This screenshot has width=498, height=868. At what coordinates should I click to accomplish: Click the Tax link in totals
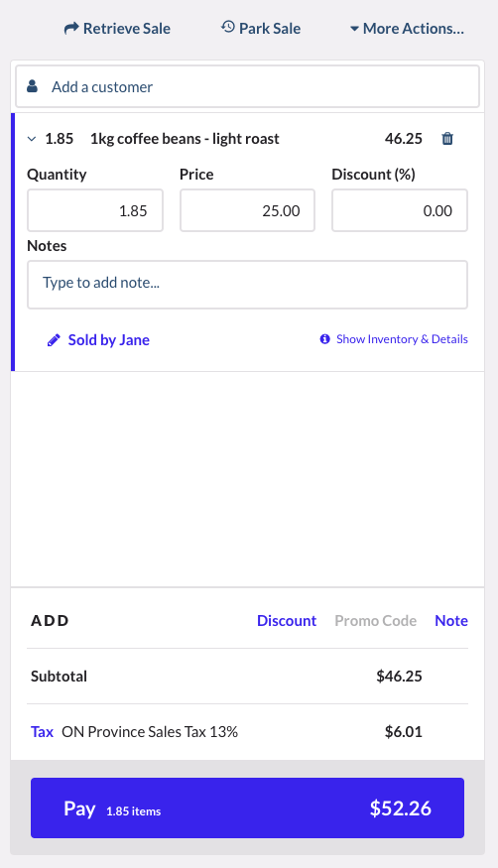[42, 732]
